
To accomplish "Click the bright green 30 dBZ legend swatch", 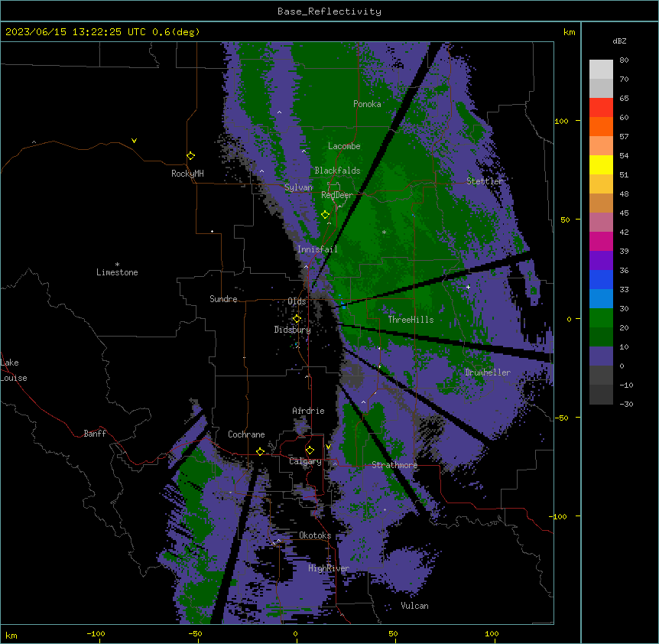I will click(601, 318).
